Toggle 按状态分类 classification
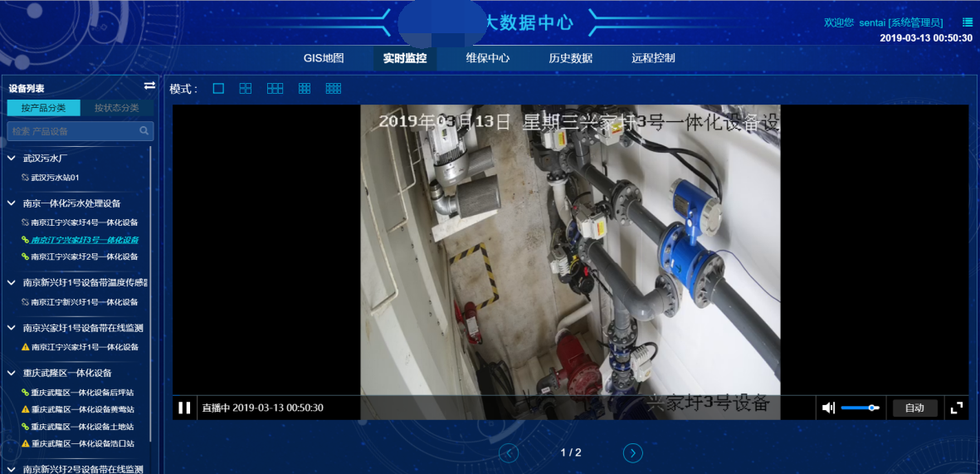This screenshot has height=474, width=980. [x=116, y=108]
